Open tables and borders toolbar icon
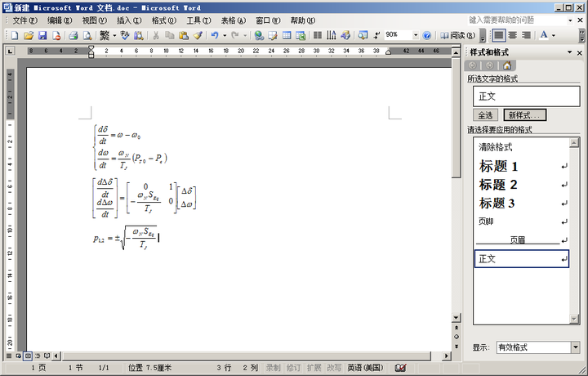This screenshot has height=376, width=588. tap(273, 35)
